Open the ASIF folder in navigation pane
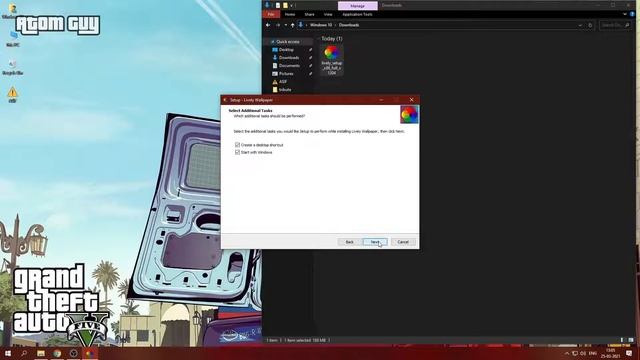Viewport: 640px width, 360px height. pos(282,82)
